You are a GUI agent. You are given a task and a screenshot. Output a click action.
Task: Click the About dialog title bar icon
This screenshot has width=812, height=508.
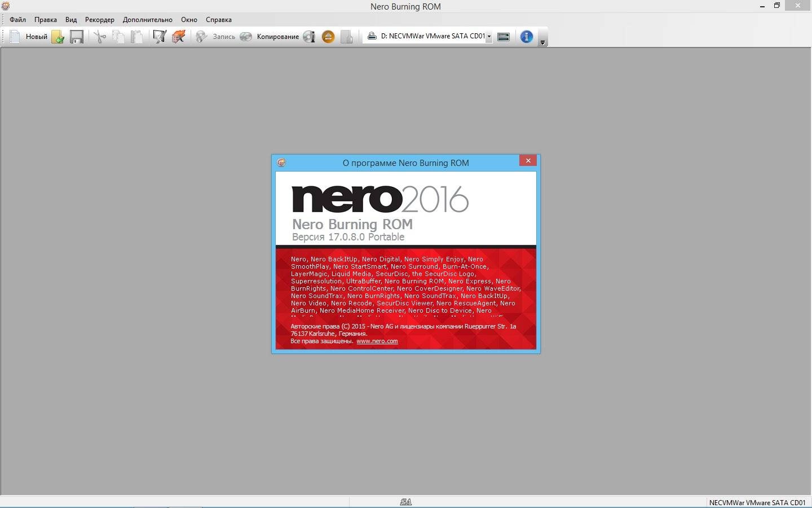pos(281,163)
